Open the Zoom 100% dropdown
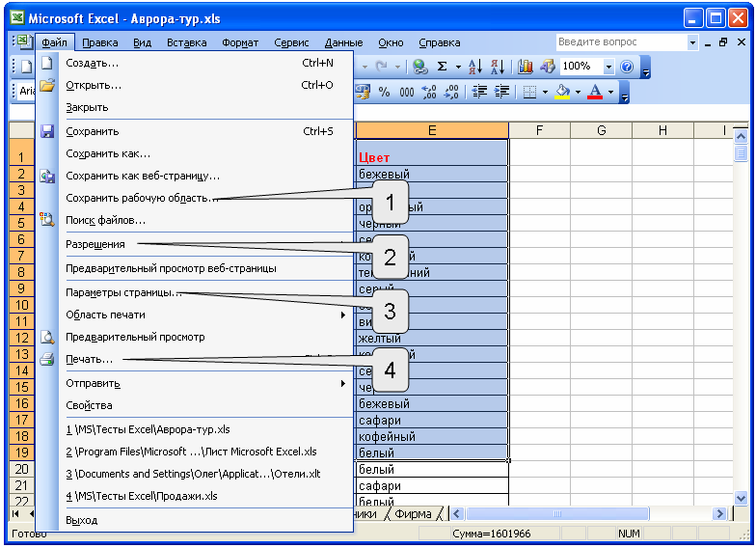The image size is (756, 548). [609, 67]
